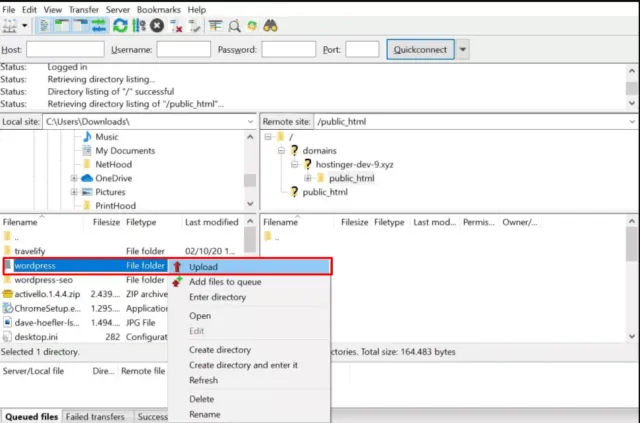Viewport: 640px width, 423px height.
Task: Refresh file lists with green arrows icon
Action: 120,25
